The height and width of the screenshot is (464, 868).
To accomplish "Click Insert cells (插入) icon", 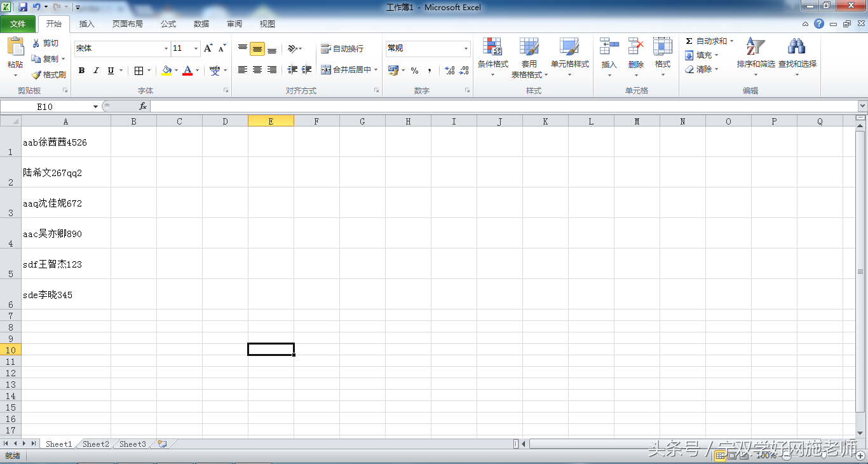I will point(609,46).
